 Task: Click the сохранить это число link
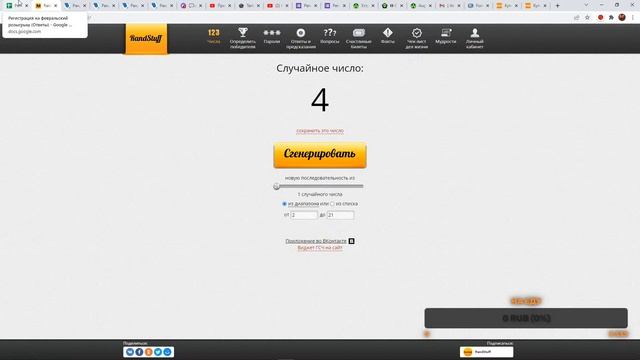point(320,131)
